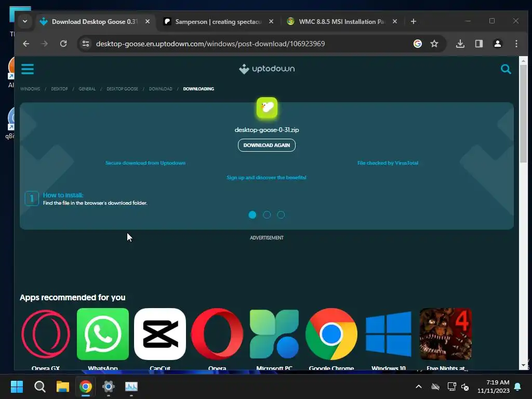Click the network tray icon
The width and height of the screenshot is (532, 399).
click(451, 387)
